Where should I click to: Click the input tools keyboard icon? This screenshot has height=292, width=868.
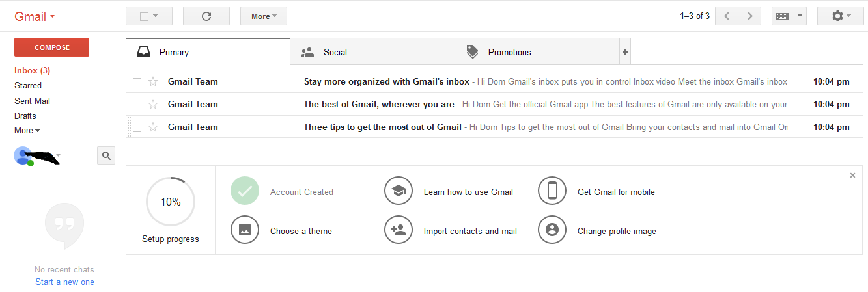(x=783, y=16)
